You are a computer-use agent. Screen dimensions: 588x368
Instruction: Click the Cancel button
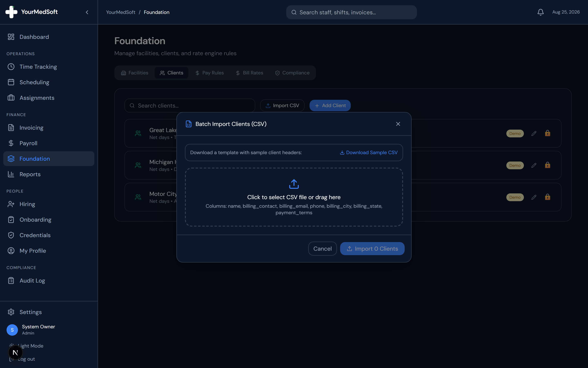click(322, 248)
